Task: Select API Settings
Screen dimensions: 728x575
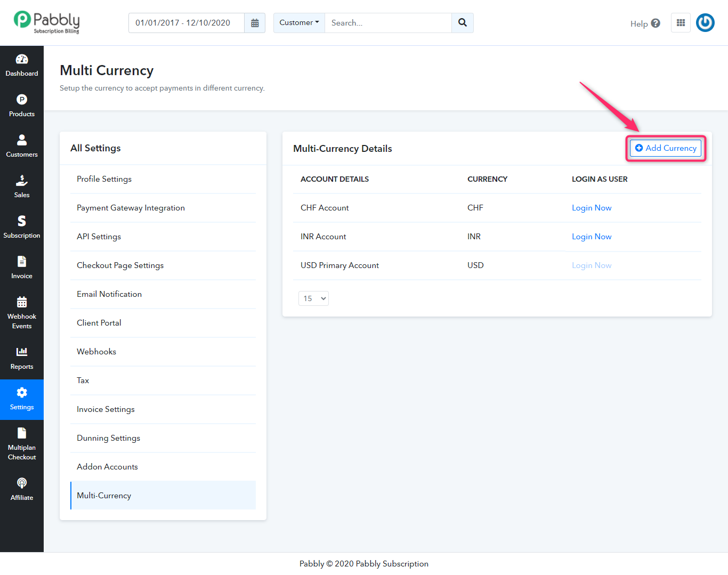Action: click(x=163, y=237)
